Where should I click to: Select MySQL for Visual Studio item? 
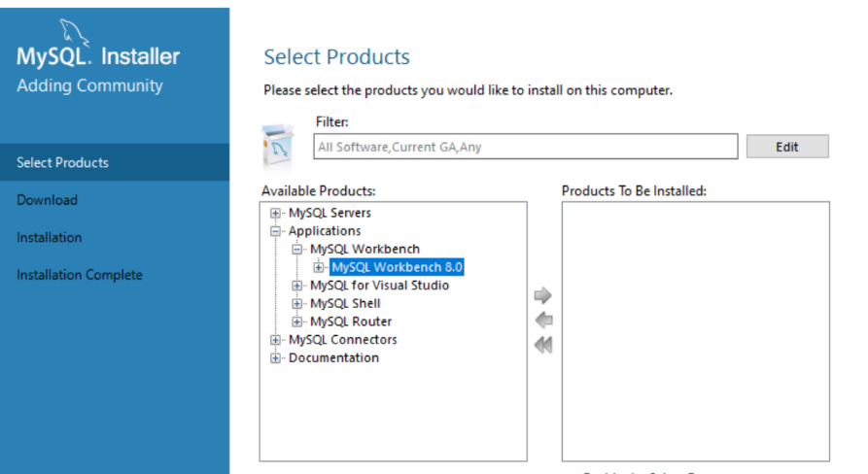point(379,286)
